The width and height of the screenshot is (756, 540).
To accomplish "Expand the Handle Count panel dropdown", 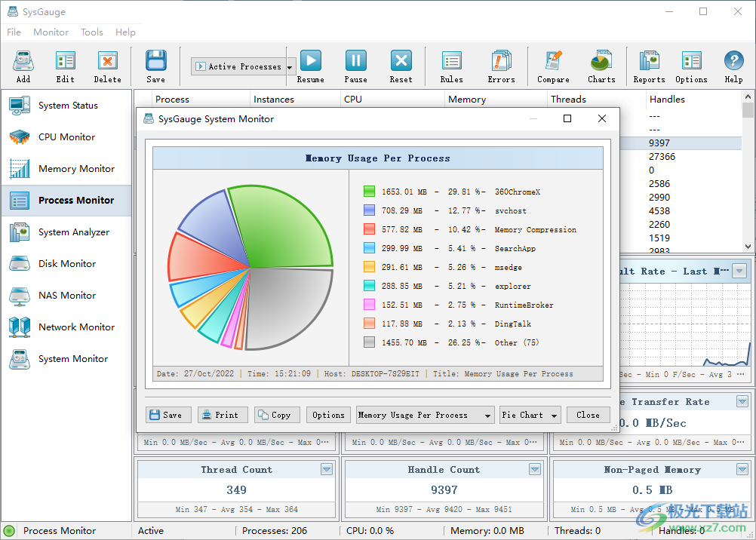I will pos(534,469).
